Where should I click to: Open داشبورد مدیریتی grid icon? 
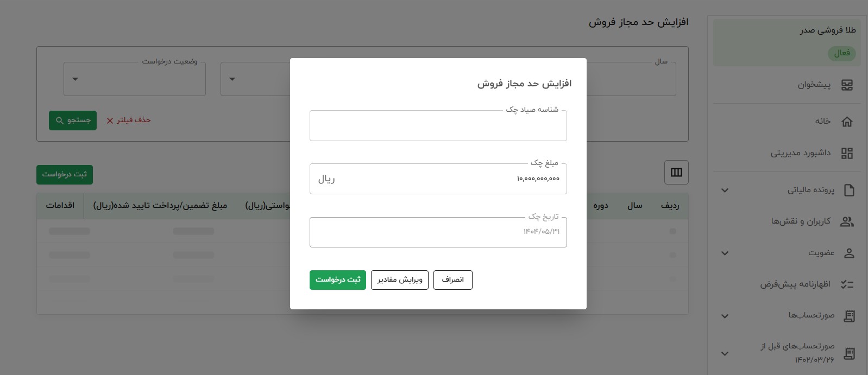(847, 153)
